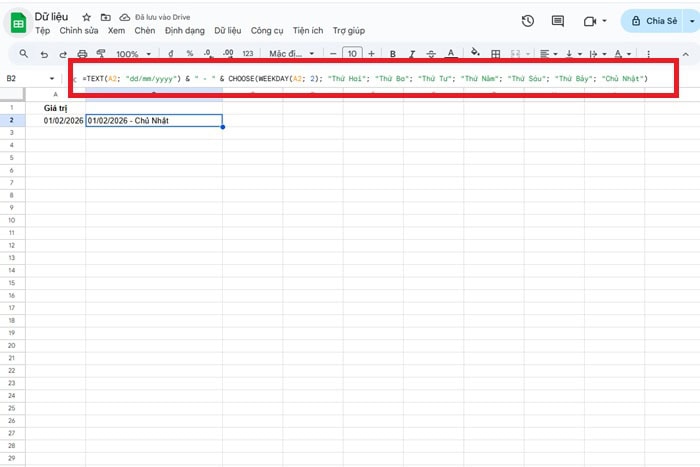Viewport: 700px width, 467px height.
Task: Open the comments panel icon
Action: [558, 21]
